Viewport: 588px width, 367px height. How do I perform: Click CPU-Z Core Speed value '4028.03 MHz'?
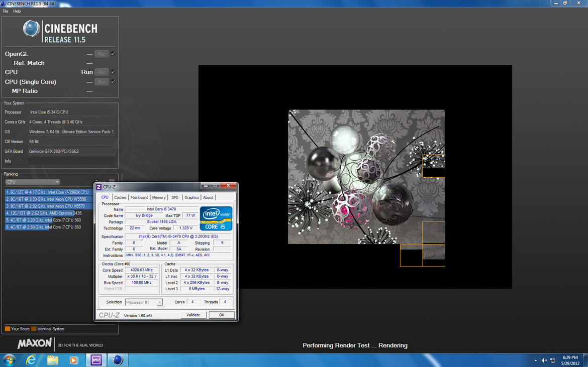tap(141, 270)
